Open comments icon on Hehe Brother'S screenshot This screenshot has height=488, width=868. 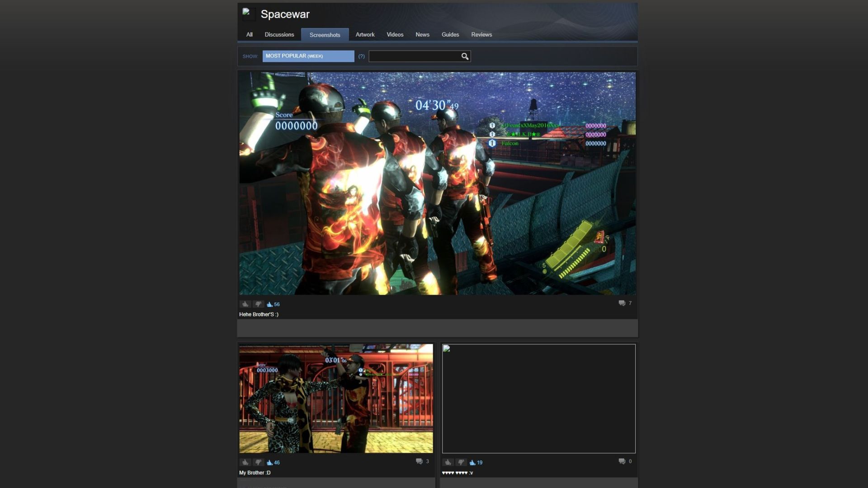click(x=622, y=303)
